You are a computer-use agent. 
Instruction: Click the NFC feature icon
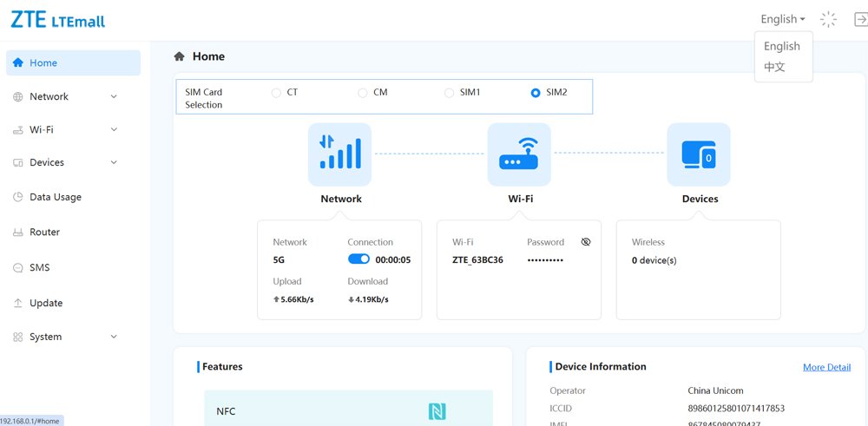point(437,411)
